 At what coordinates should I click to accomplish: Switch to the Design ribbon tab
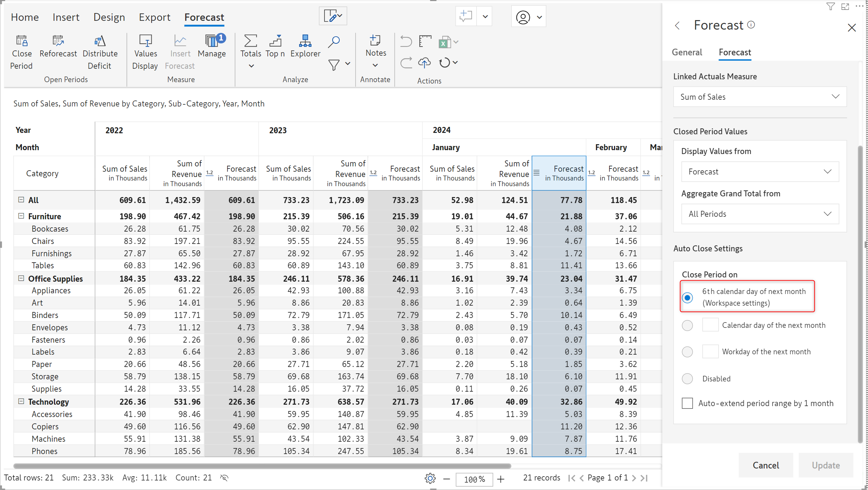(109, 17)
